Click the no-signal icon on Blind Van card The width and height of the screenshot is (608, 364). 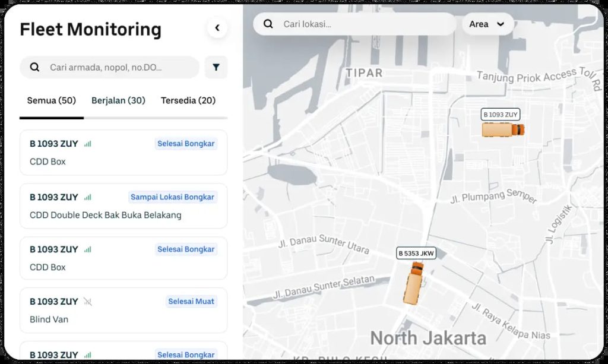[88, 302]
